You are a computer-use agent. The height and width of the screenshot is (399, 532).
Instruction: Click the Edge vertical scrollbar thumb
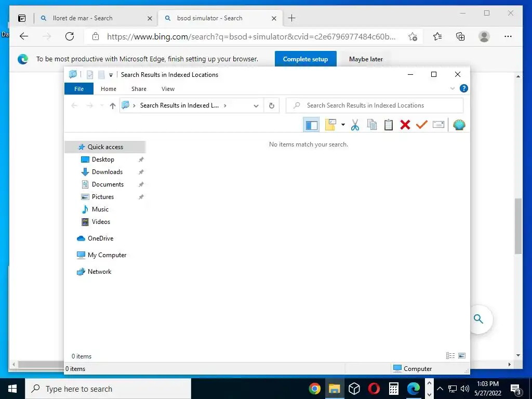[518, 226]
